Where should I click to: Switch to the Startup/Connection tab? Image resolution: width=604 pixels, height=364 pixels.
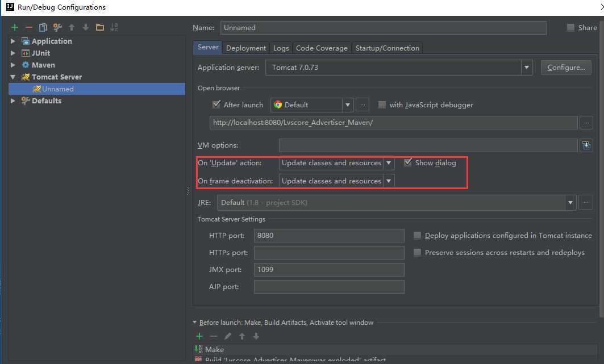[387, 48]
